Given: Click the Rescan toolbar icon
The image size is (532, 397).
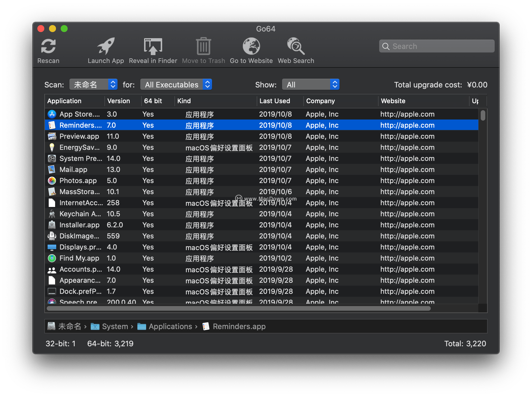Looking at the screenshot, I should (48, 46).
